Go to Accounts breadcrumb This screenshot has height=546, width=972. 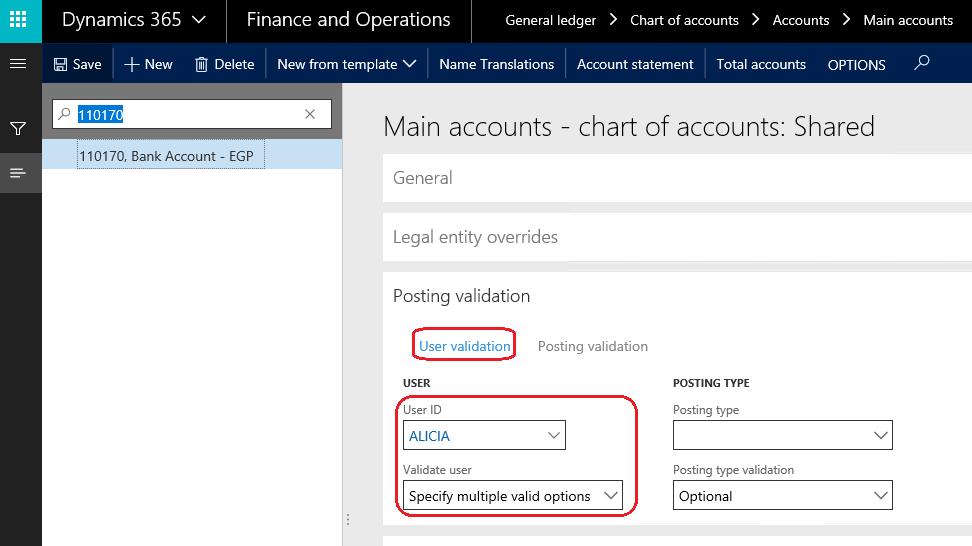click(x=800, y=20)
